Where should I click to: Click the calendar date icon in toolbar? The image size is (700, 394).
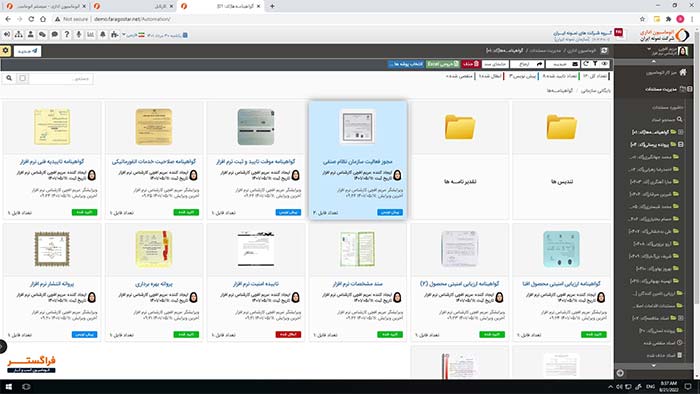pyautogui.click(x=185, y=35)
